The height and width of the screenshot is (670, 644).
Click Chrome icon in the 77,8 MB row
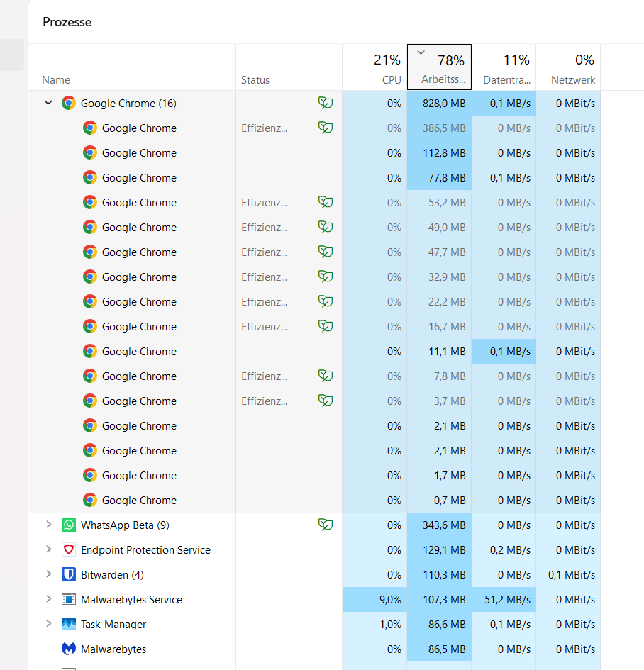(90, 177)
